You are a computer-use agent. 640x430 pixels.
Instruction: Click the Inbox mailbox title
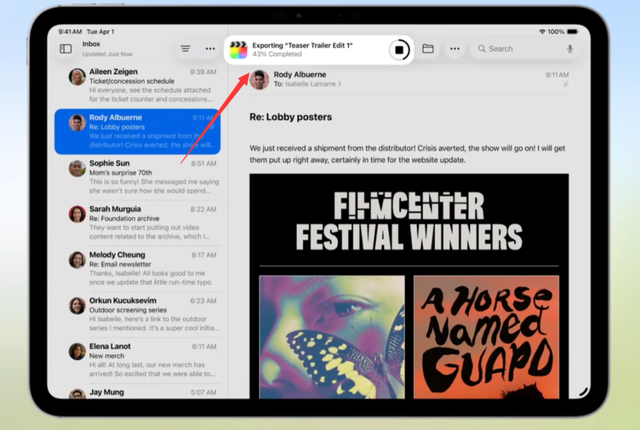91,44
